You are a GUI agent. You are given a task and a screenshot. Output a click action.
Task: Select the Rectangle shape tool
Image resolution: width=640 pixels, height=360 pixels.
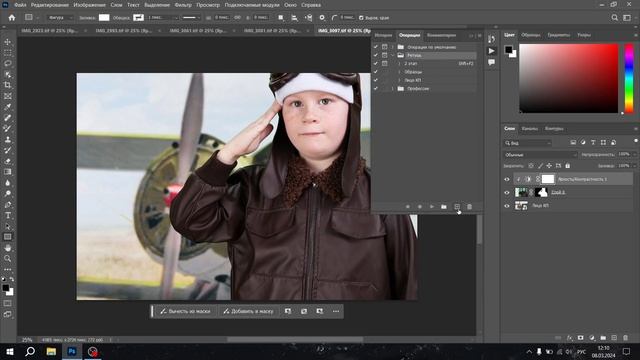[8, 237]
